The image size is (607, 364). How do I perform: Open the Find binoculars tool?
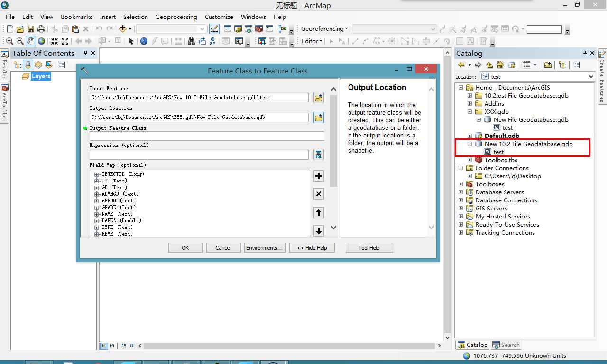pyautogui.click(x=191, y=41)
